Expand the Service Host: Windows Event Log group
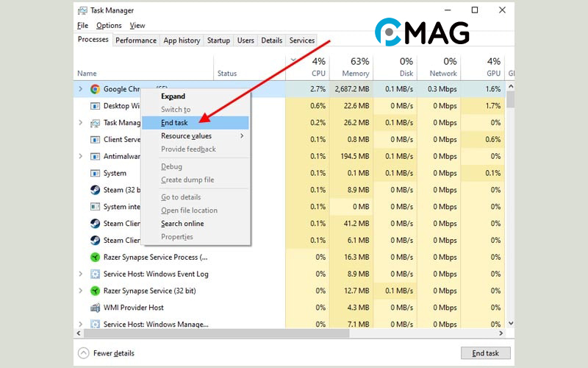The height and width of the screenshot is (368, 588). 80,274
